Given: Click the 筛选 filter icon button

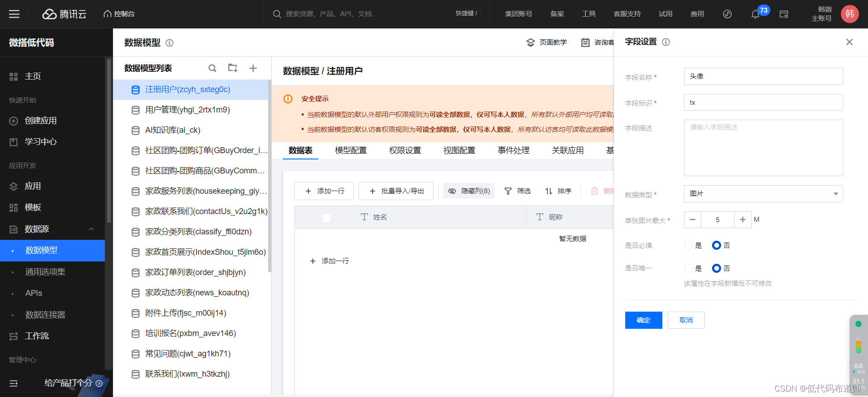Looking at the screenshot, I should point(517,191).
